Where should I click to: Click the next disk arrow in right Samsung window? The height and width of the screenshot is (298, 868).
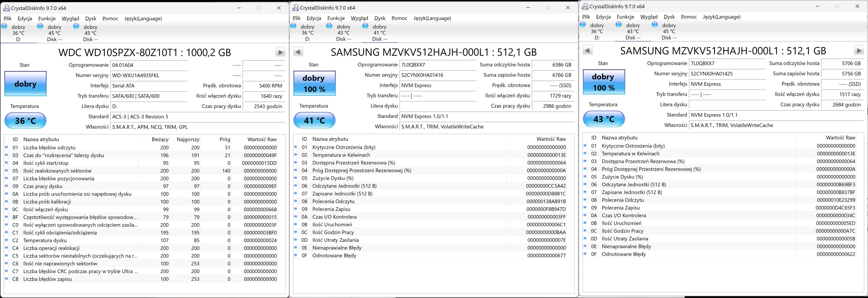coord(859,50)
